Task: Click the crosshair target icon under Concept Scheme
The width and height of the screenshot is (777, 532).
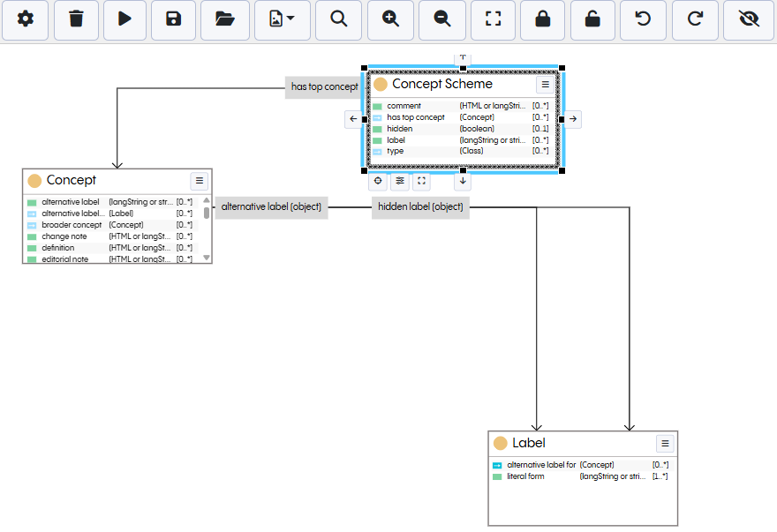Action: [378, 181]
